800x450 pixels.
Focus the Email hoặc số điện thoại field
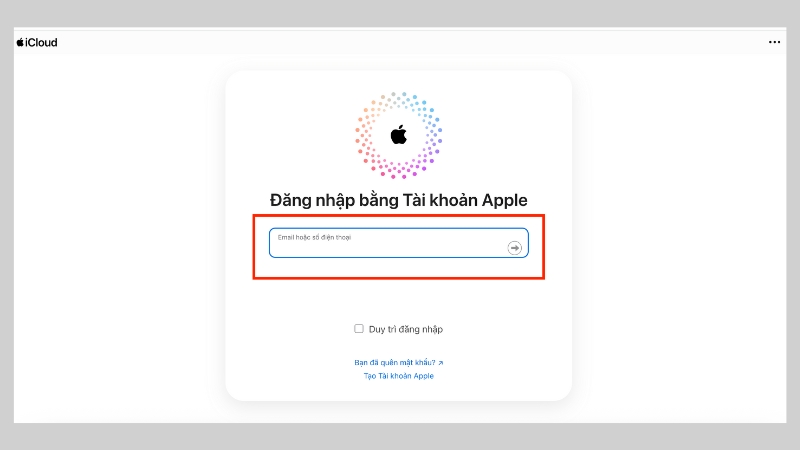[398, 243]
